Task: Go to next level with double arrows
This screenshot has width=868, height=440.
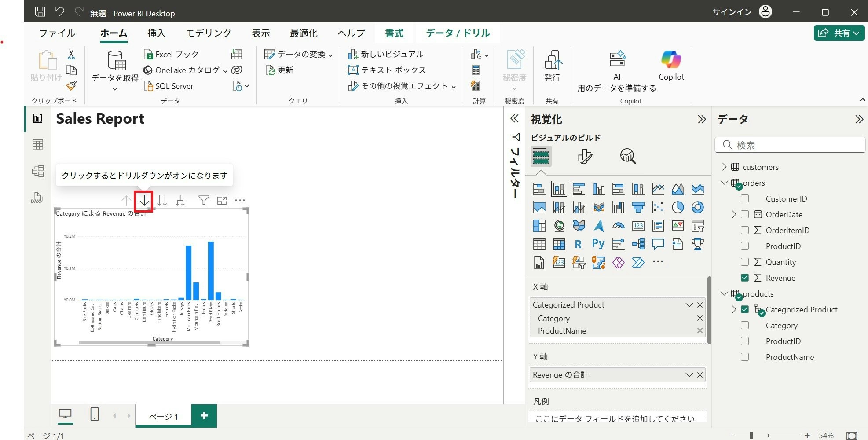Action: 162,201
